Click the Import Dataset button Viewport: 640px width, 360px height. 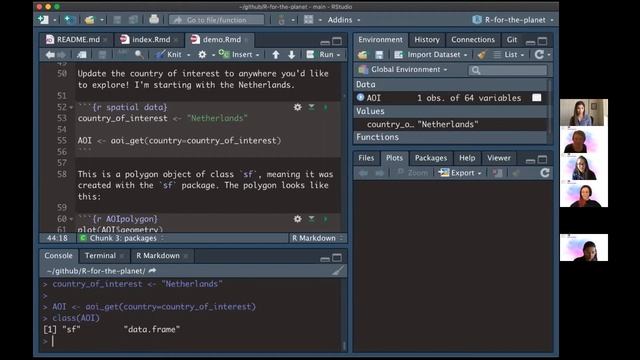point(431,54)
